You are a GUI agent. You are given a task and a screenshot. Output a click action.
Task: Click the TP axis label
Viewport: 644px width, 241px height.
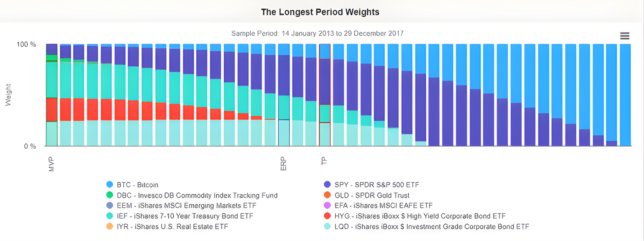[324, 161]
